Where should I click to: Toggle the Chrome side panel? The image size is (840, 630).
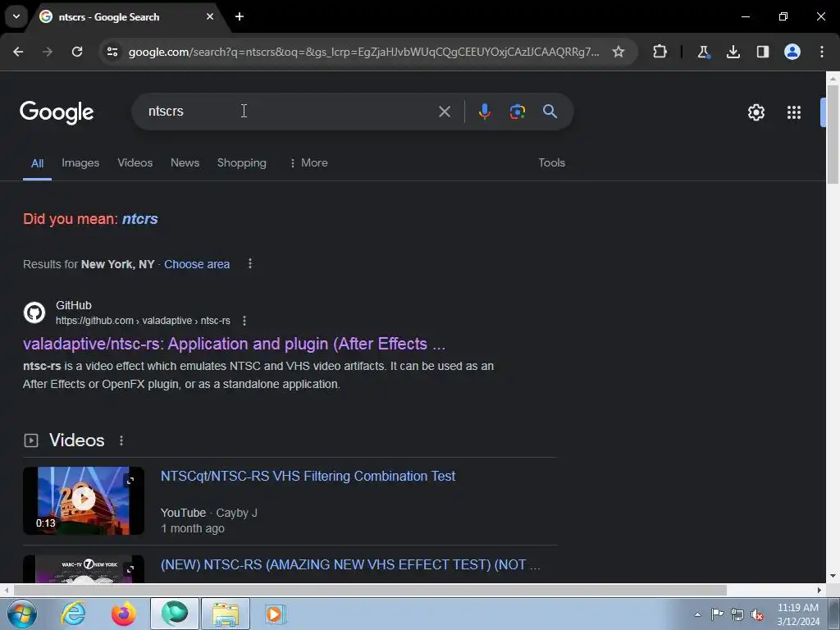762,52
